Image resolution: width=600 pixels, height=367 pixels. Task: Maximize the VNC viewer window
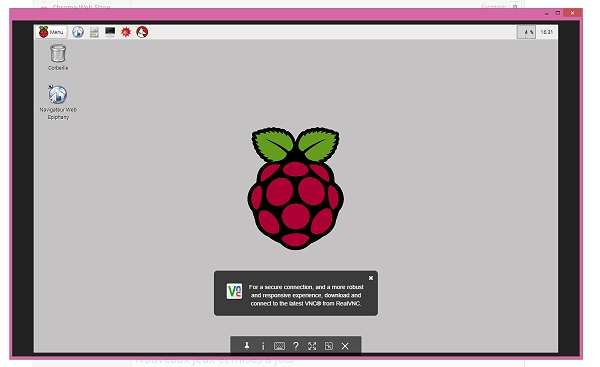coord(558,13)
